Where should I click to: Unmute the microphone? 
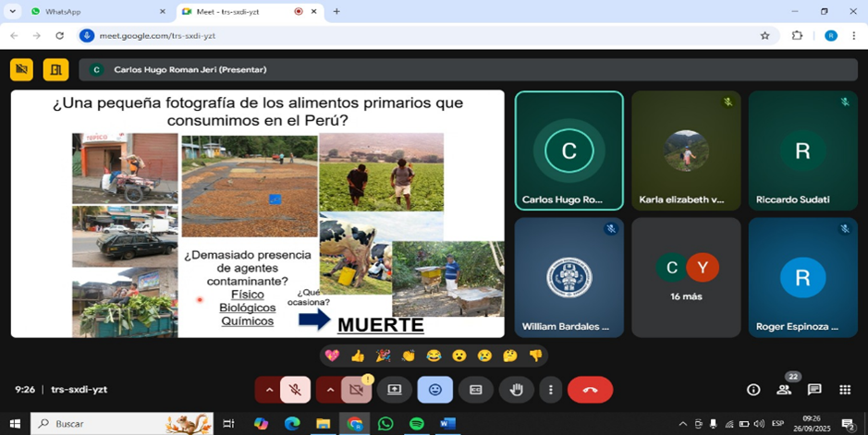(x=295, y=390)
